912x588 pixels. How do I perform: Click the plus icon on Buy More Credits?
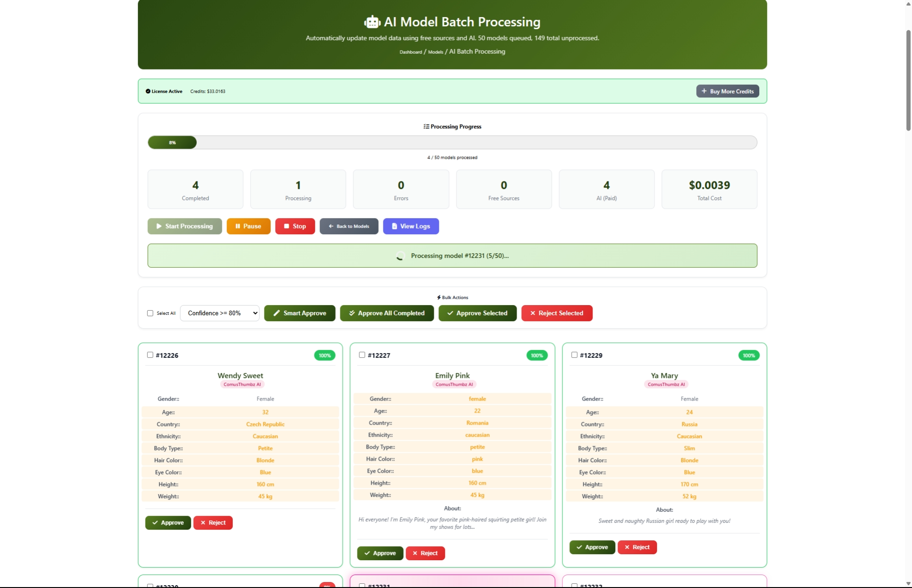click(704, 91)
